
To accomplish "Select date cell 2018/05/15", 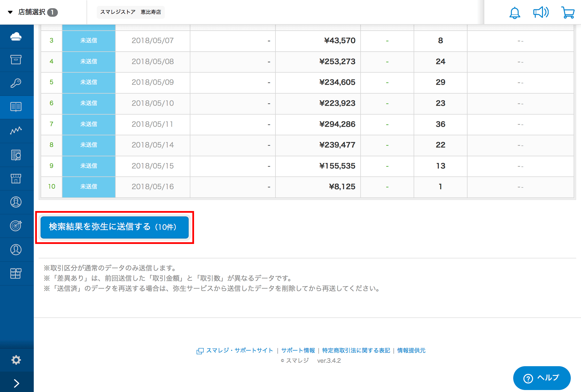I will [x=153, y=166].
